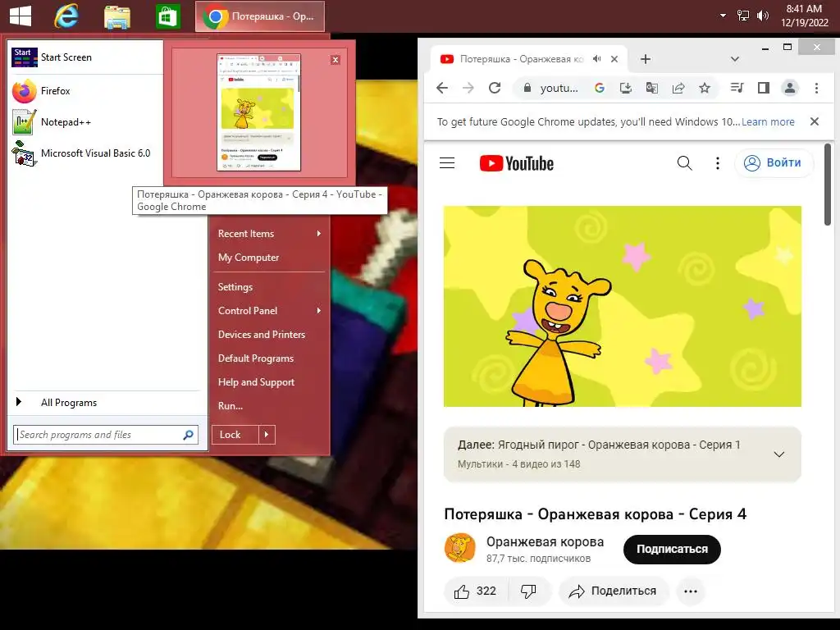Expand the Recent Items submenu
The height and width of the screenshot is (630, 840).
click(269, 234)
